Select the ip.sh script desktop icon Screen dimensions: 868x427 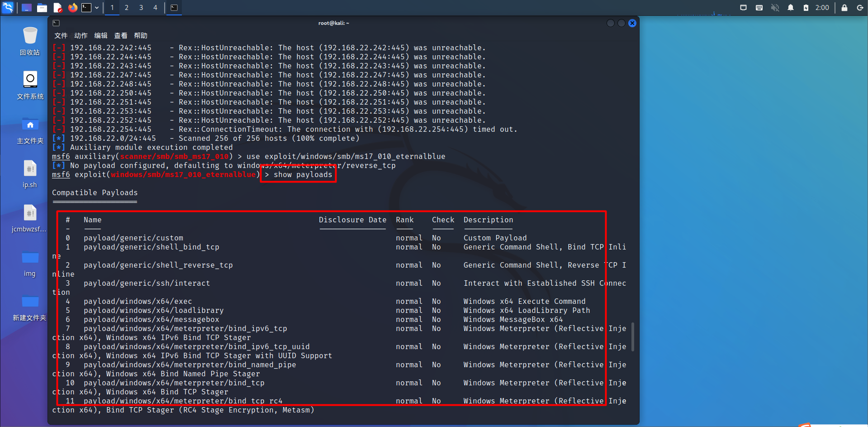tap(30, 174)
